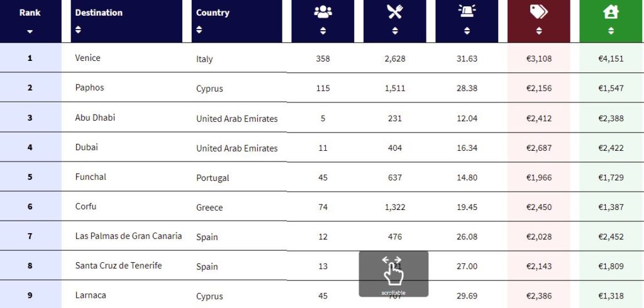Sort table by Rank column arrow
The width and height of the screenshot is (644, 308).
[x=30, y=31]
